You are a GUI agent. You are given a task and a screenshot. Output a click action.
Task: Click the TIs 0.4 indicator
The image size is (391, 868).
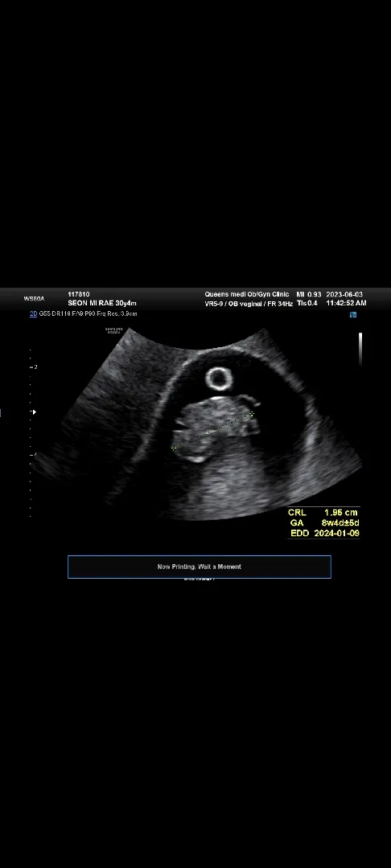point(307,303)
